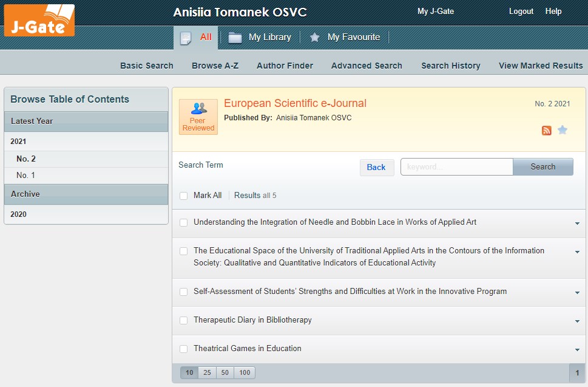Click the My Favourite star icon
This screenshot has height=387, width=588.
(314, 38)
